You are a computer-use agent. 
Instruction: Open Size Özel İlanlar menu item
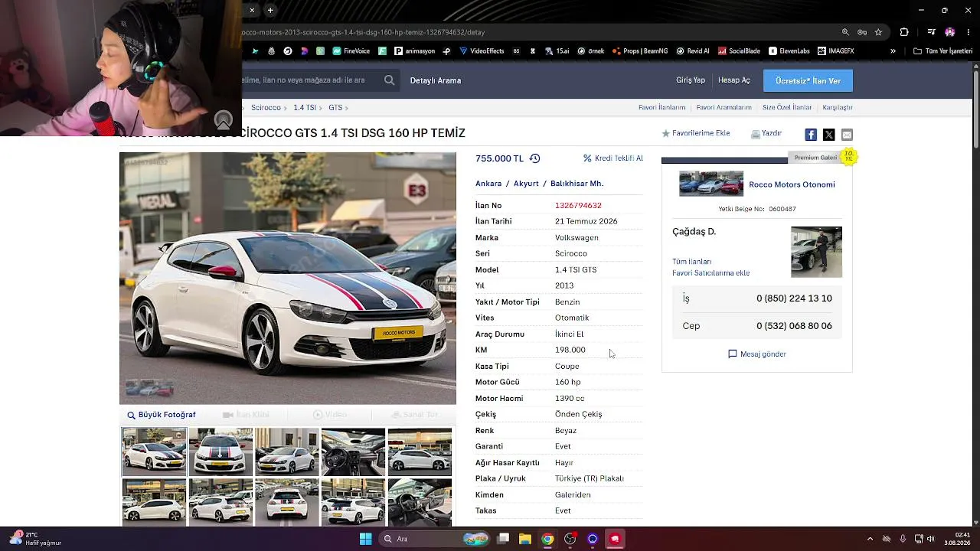click(x=787, y=107)
